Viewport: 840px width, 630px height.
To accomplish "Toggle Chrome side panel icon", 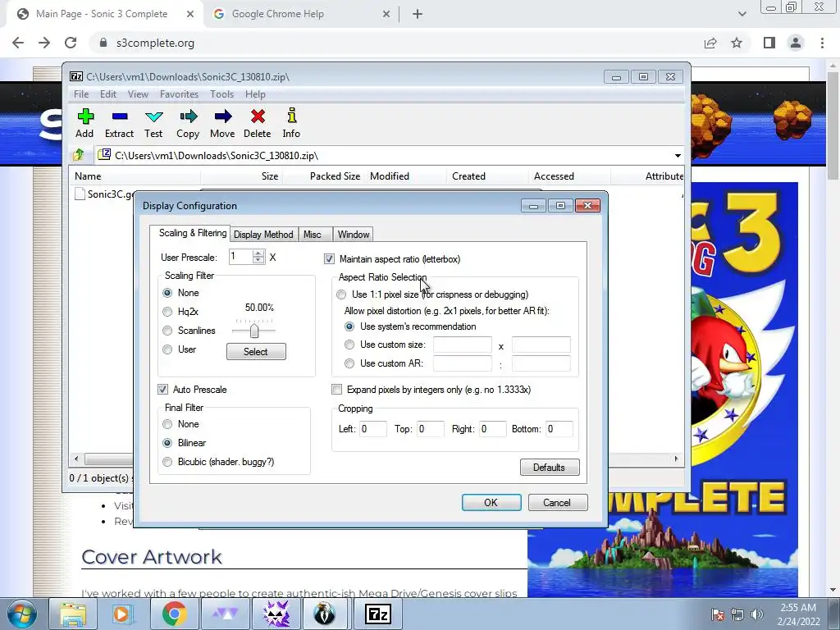I will click(769, 43).
